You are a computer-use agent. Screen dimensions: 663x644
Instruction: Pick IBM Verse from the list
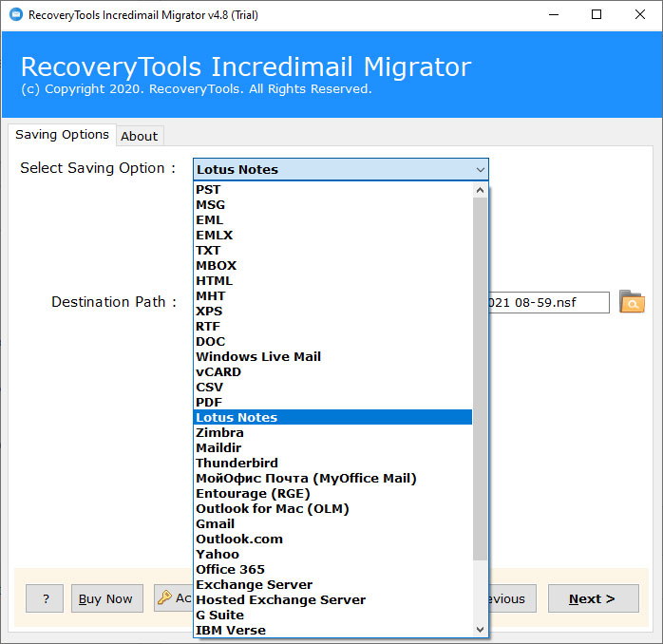[x=332, y=631]
